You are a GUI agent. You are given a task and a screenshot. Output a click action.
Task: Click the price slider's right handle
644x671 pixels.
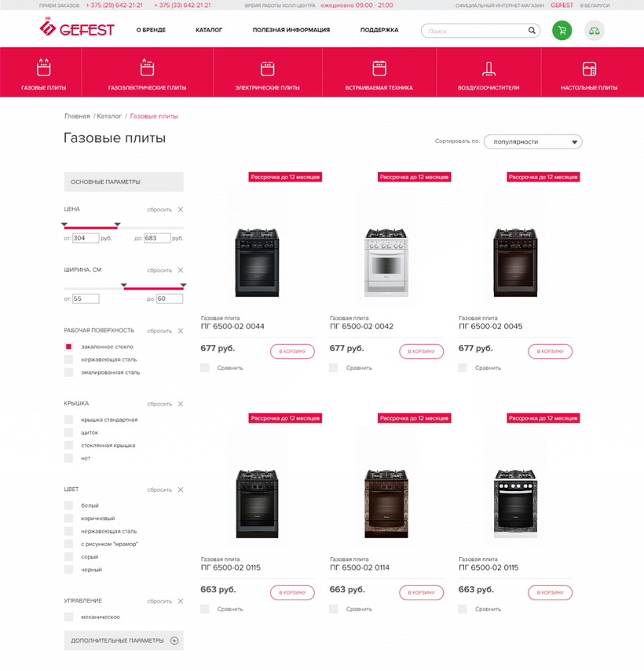[x=117, y=224]
